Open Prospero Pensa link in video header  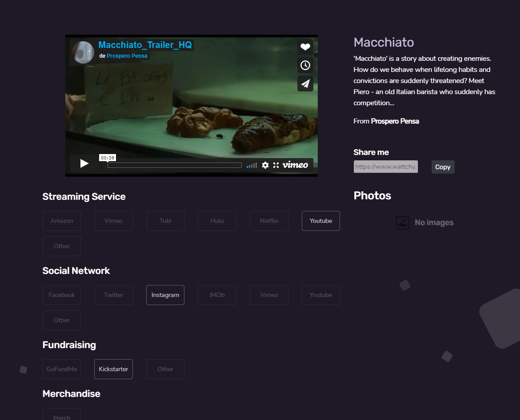pos(127,56)
